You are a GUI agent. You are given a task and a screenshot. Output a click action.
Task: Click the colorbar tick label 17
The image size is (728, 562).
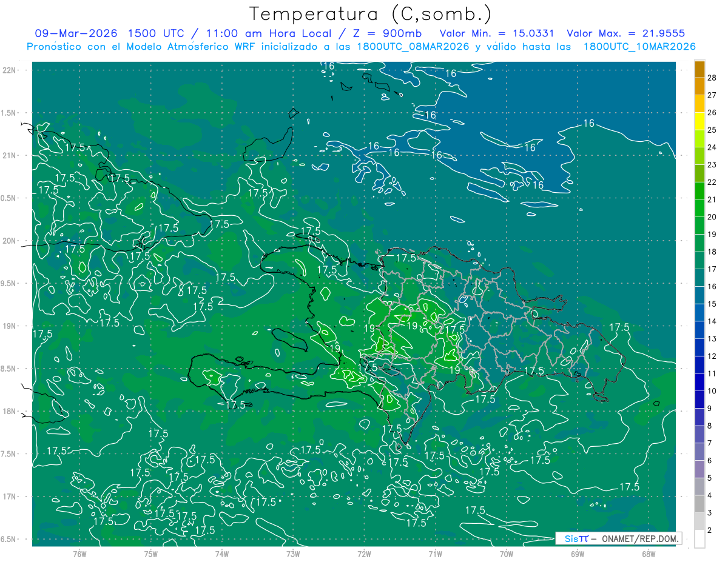[x=712, y=269]
